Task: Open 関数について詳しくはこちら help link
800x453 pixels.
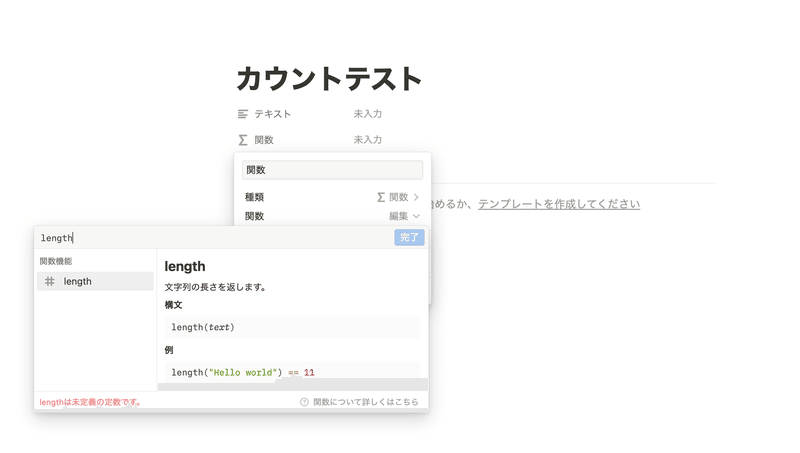Action: point(366,402)
